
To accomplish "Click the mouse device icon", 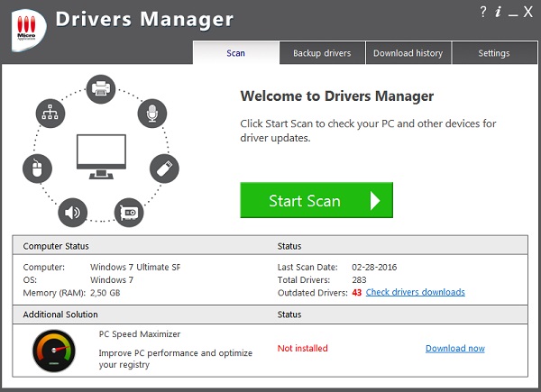I will tap(37, 169).
